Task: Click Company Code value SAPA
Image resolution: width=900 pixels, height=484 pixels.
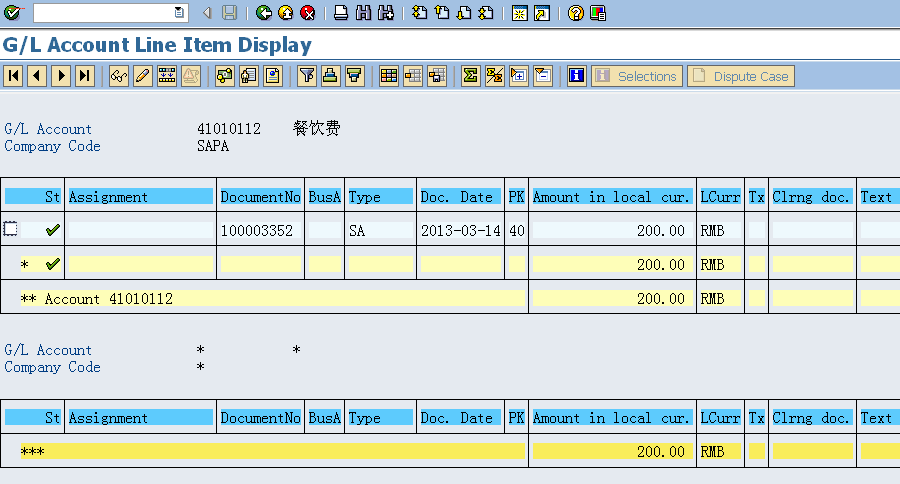Action: click(x=213, y=146)
